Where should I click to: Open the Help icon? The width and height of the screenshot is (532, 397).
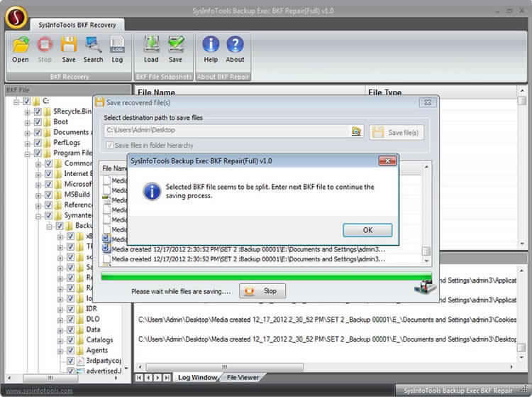point(211,50)
